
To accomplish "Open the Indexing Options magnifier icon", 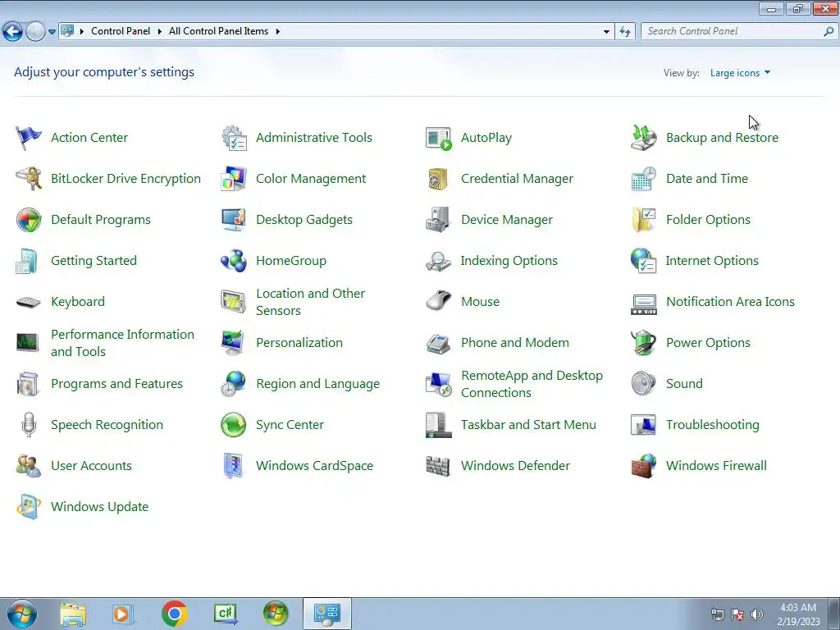I will point(438,261).
